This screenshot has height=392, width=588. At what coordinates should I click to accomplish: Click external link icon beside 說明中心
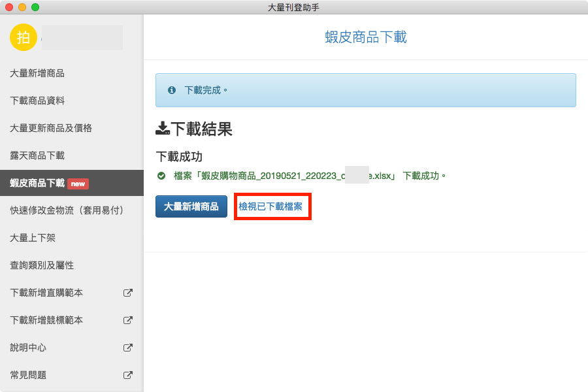pos(128,348)
